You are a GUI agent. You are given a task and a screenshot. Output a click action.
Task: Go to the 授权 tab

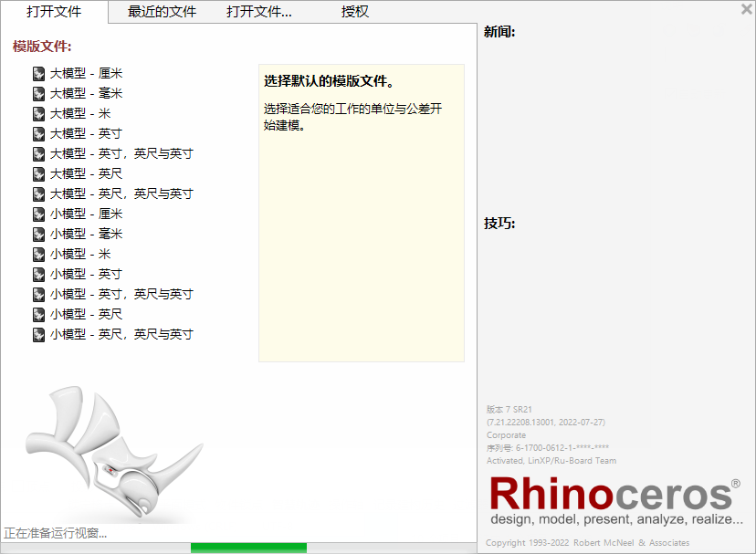(x=355, y=12)
